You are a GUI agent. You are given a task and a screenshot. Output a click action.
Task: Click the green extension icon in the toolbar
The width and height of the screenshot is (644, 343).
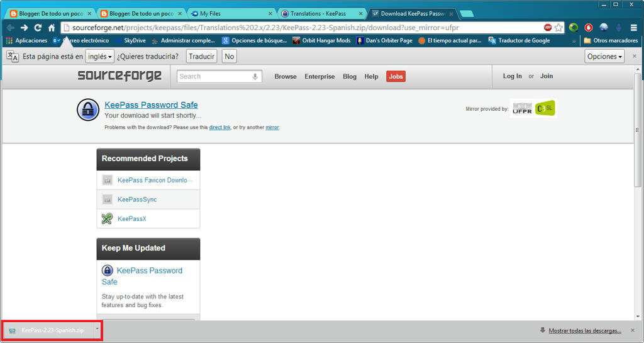(574, 28)
